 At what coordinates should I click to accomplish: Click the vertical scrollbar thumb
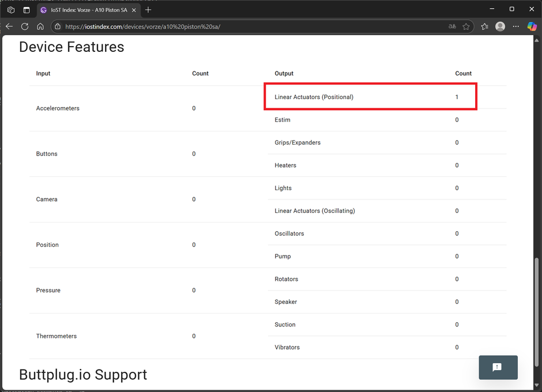tap(536, 312)
